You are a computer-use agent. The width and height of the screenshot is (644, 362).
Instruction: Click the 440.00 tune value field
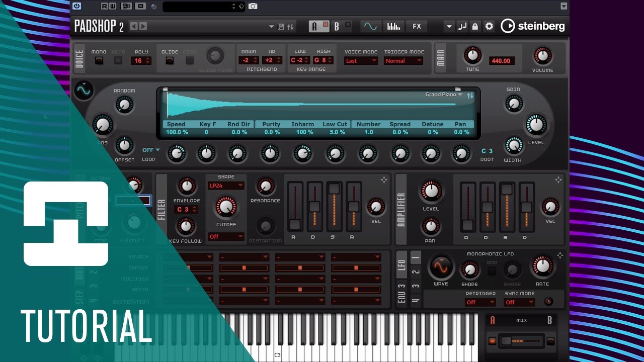point(502,61)
